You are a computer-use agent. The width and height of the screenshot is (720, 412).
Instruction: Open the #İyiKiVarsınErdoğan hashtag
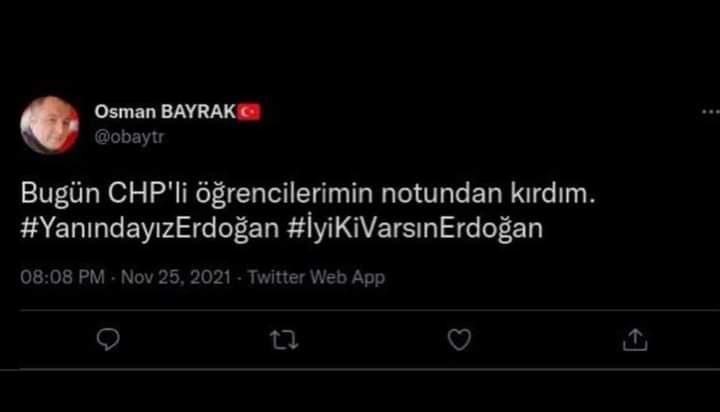(x=415, y=228)
